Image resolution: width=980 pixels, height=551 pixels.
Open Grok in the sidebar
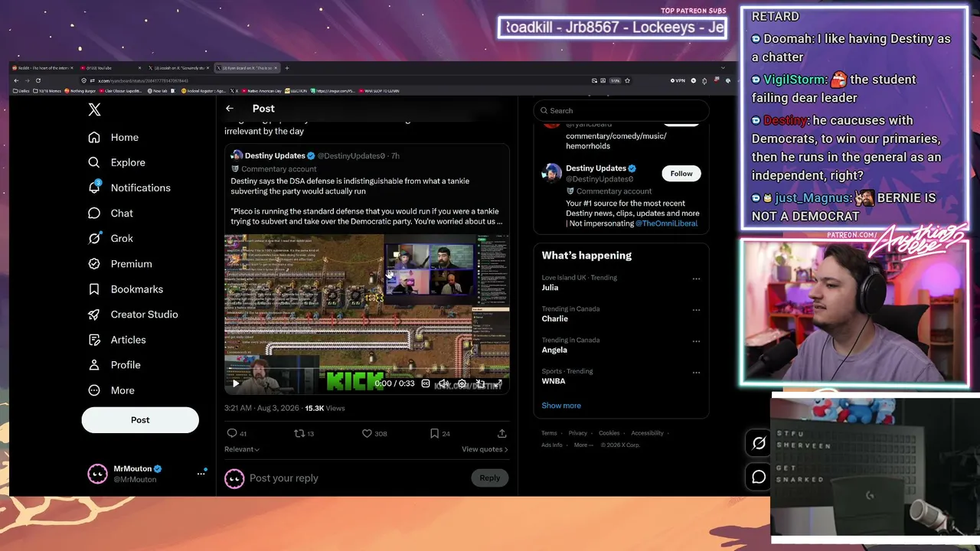[110, 238]
